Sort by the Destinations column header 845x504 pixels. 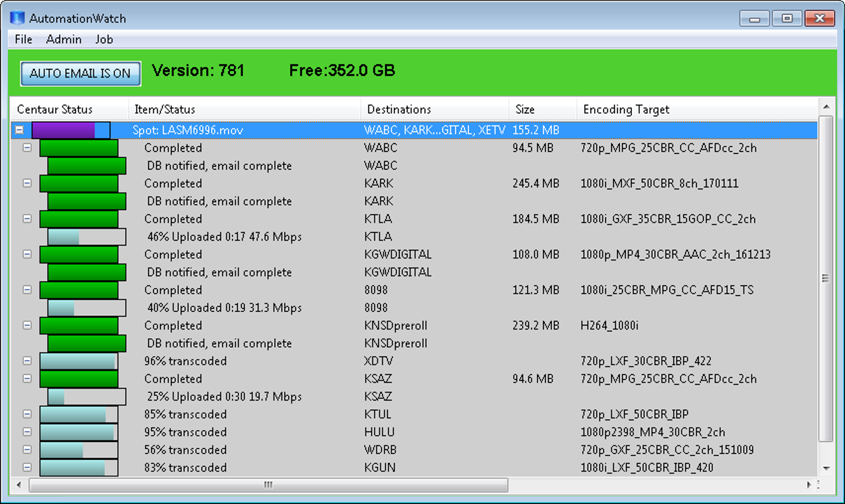435,109
